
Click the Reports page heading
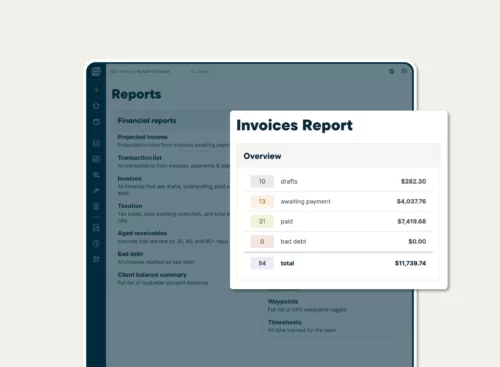coord(136,94)
